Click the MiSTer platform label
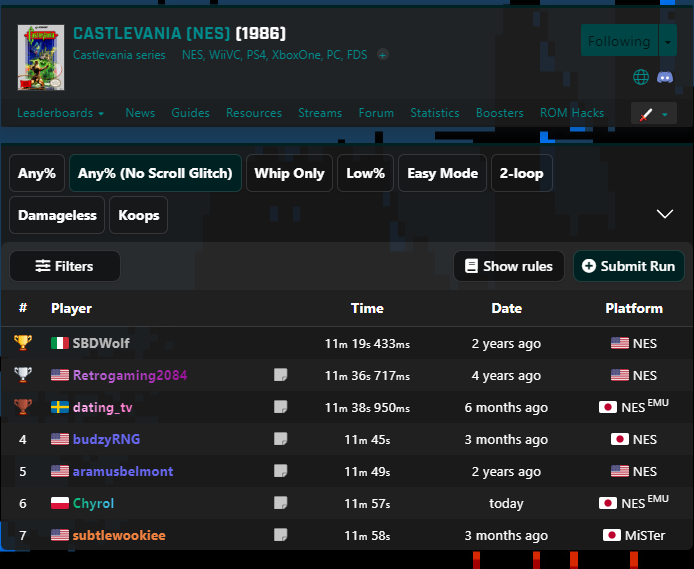This screenshot has height=569, width=694. (x=644, y=535)
